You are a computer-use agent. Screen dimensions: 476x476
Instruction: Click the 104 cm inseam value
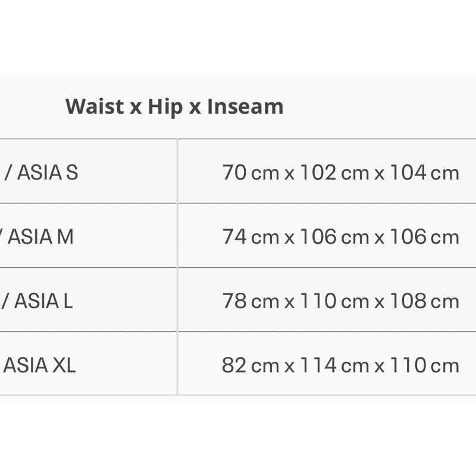(x=424, y=173)
